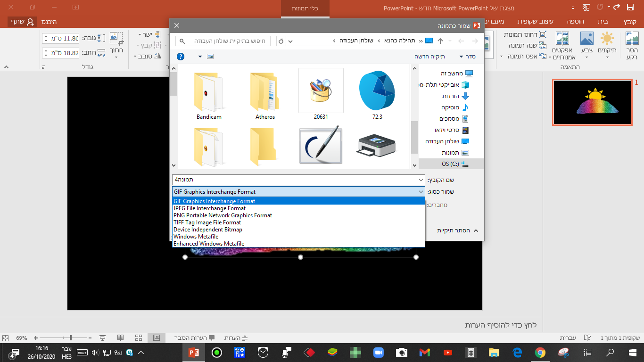Click the Windows Start button

coord(633,353)
